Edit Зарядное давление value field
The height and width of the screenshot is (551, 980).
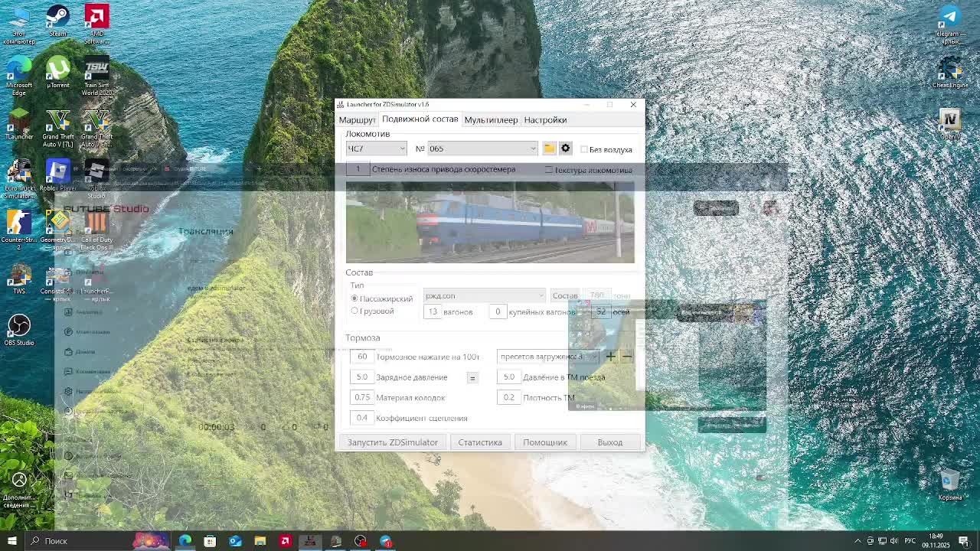tap(362, 377)
